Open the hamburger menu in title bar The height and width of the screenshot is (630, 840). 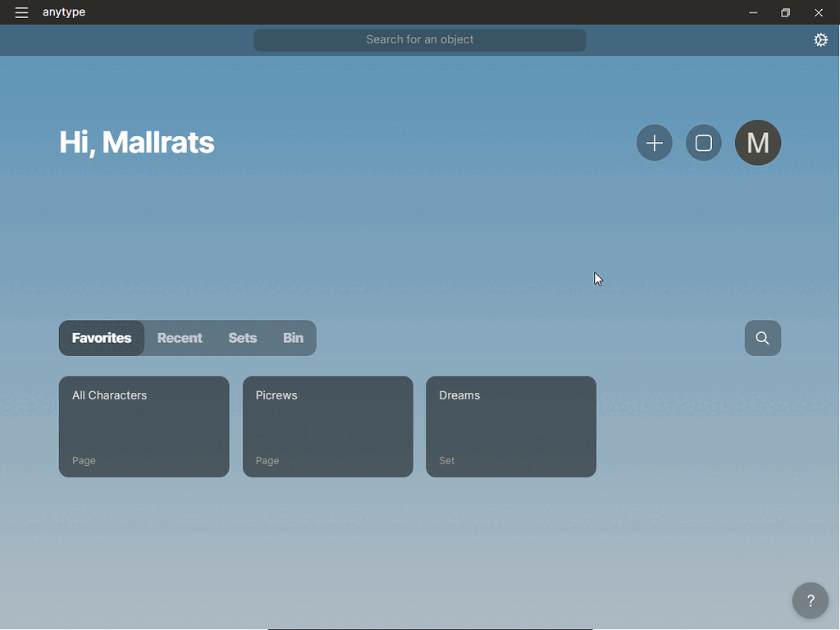(21, 12)
